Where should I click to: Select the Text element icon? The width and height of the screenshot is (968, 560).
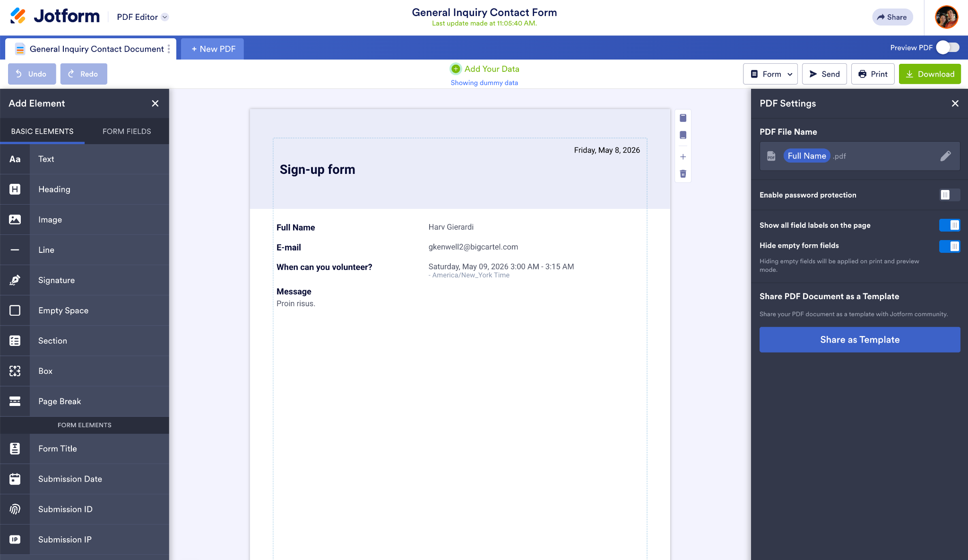[x=15, y=159]
